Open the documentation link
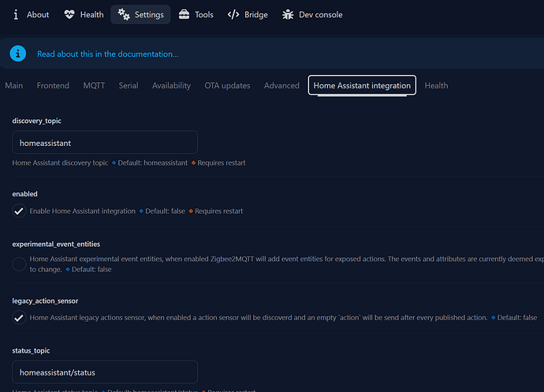Viewport: 544px width, 392px height. pyautogui.click(x=108, y=54)
